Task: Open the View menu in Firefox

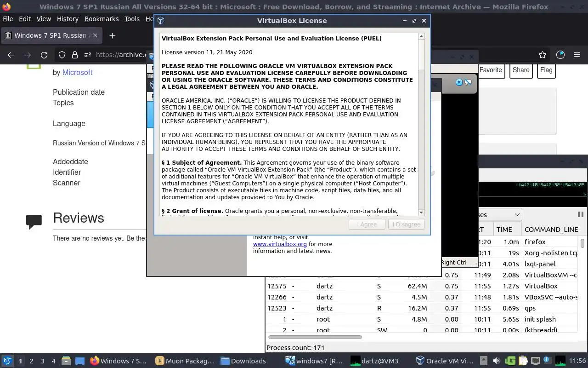Action: click(x=44, y=19)
